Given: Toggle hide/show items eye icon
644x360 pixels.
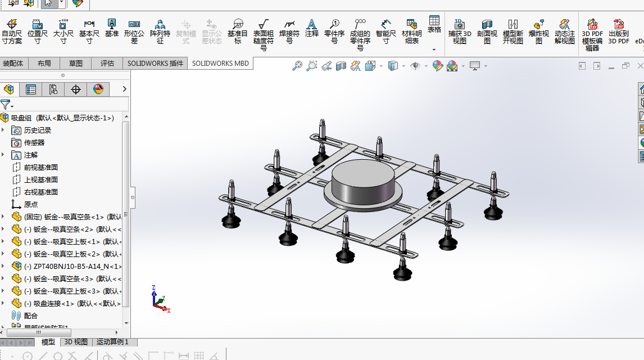Looking at the screenshot, I should pos(415,66).
